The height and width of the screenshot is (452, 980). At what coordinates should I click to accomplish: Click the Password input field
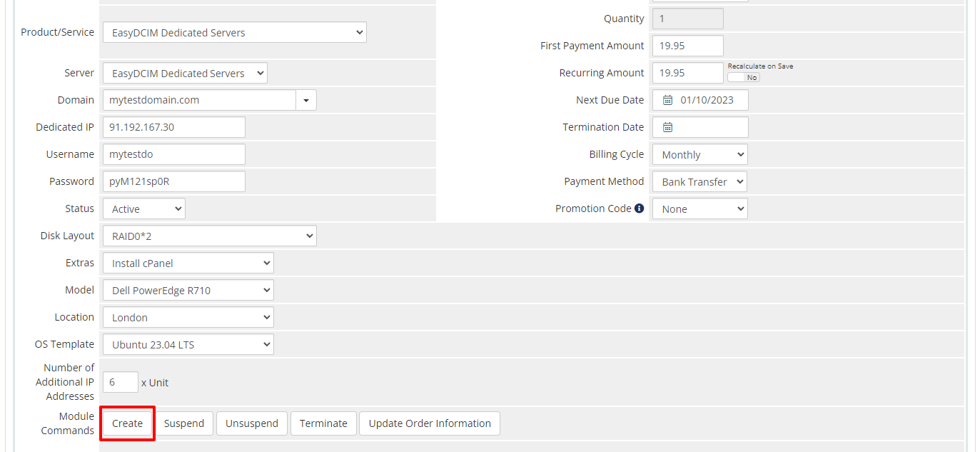(x=174, y=181)
